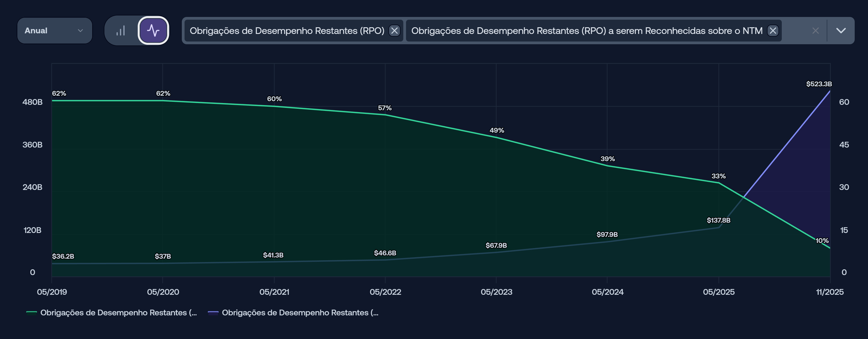Toggle the purple legend series

tap(300, 313)
